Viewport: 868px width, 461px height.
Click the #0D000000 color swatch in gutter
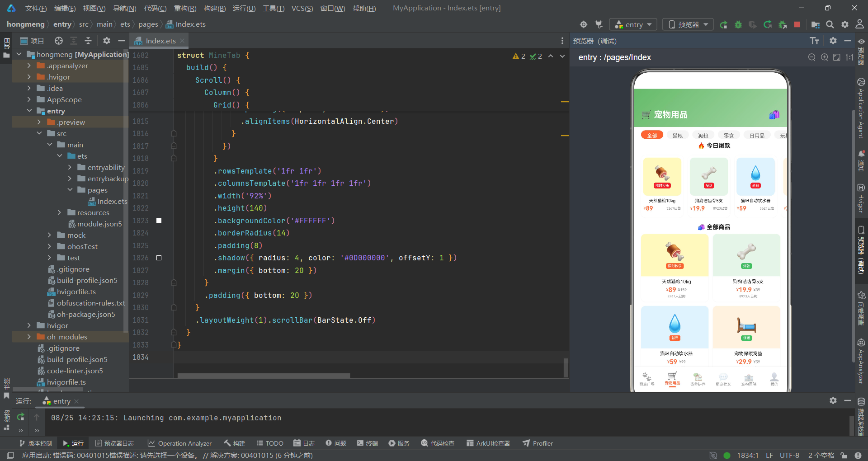click(x=159, y=258)
